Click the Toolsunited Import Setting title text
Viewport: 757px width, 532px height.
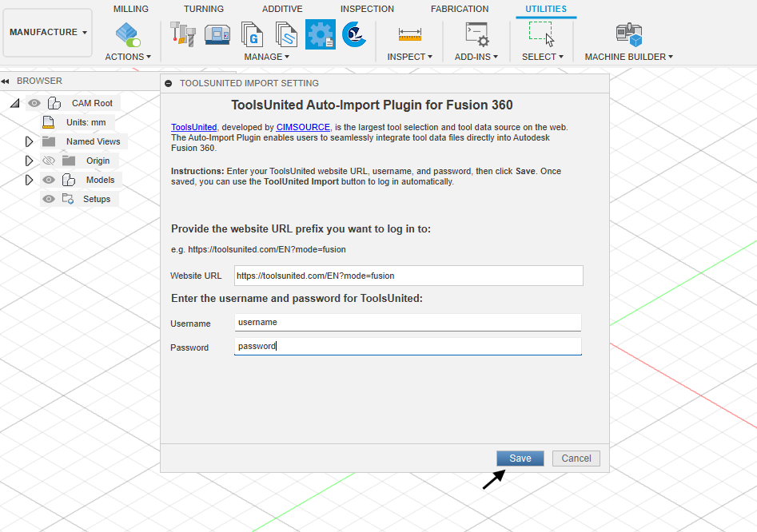pos(249,83)
